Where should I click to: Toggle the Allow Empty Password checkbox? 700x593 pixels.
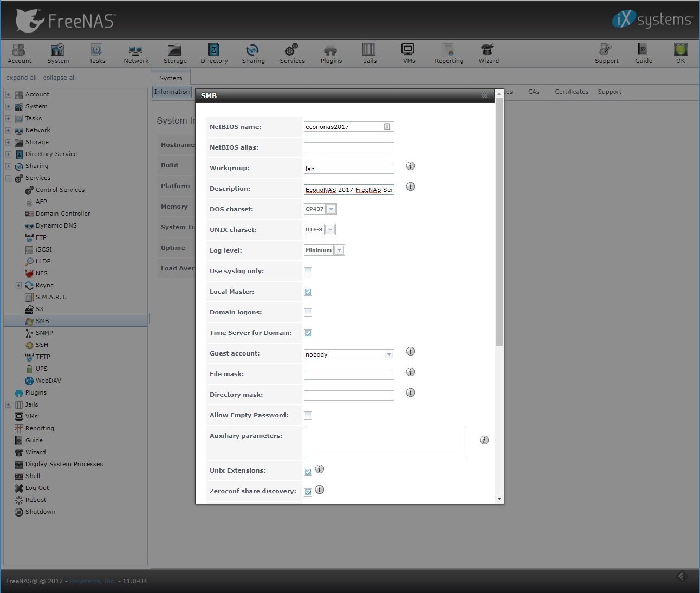[308, 415]
